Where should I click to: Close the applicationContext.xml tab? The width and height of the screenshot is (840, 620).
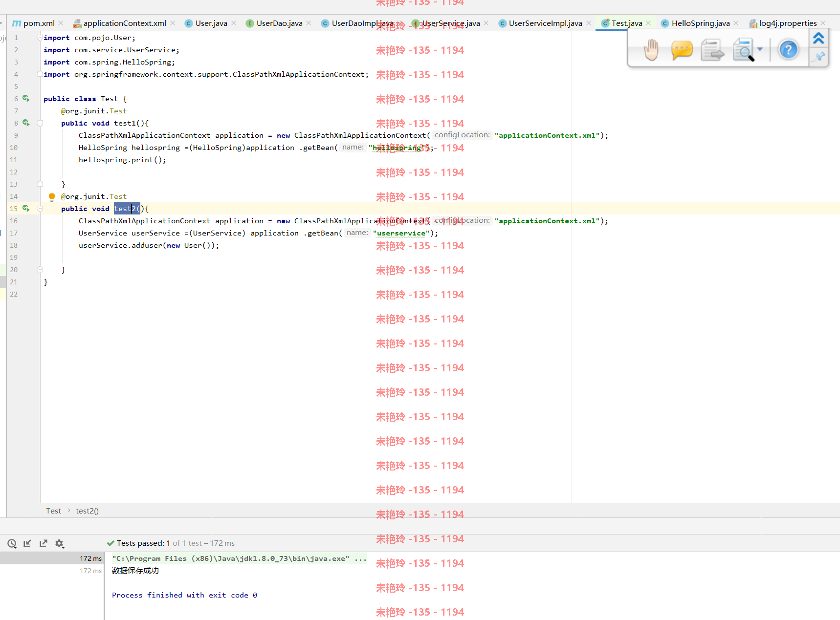click(x=173, y=23)
